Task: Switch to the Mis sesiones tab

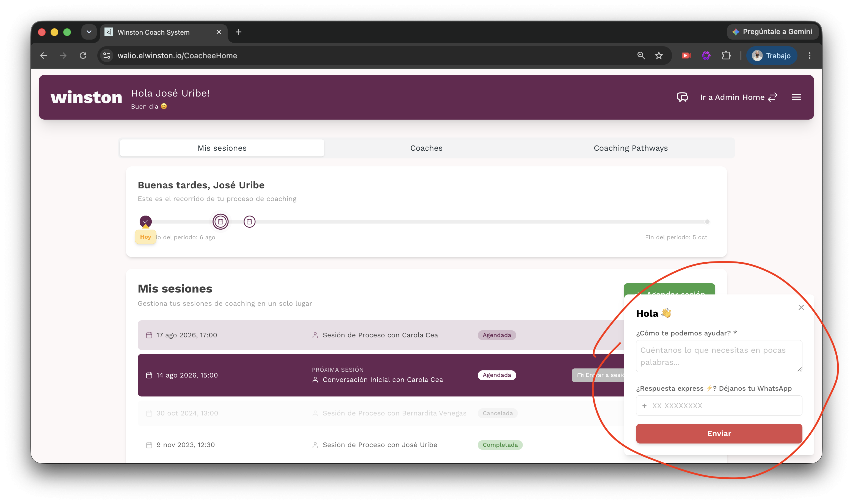Action: tap(222, 148)
